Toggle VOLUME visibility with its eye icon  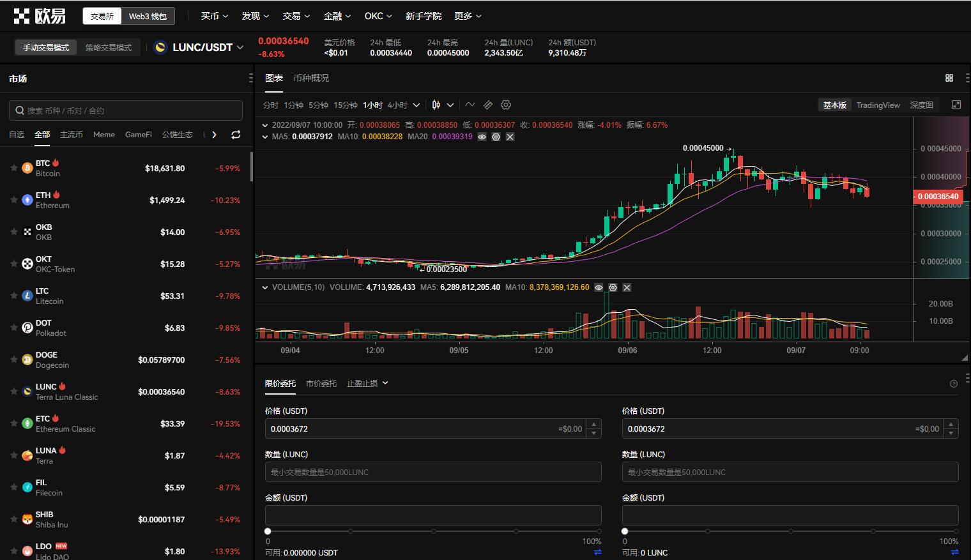coord(599,287)
